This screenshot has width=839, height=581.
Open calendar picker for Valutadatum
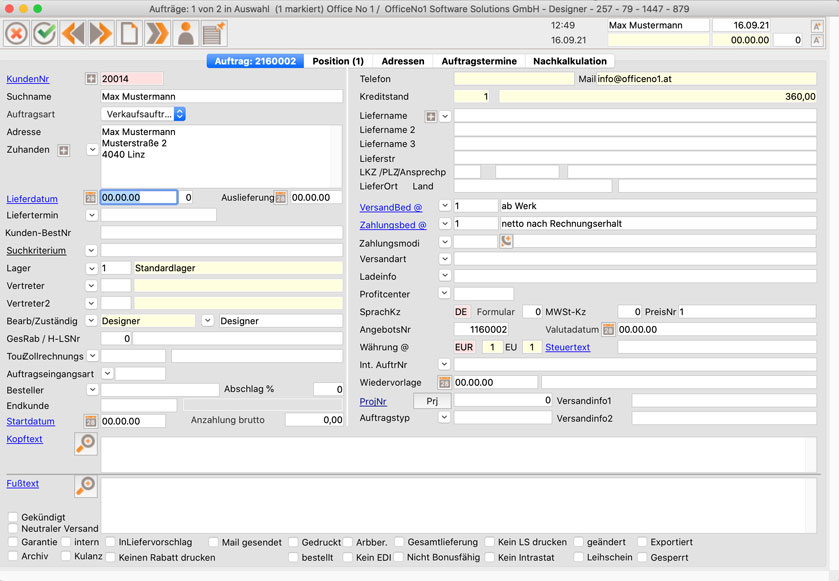point(608,330)
